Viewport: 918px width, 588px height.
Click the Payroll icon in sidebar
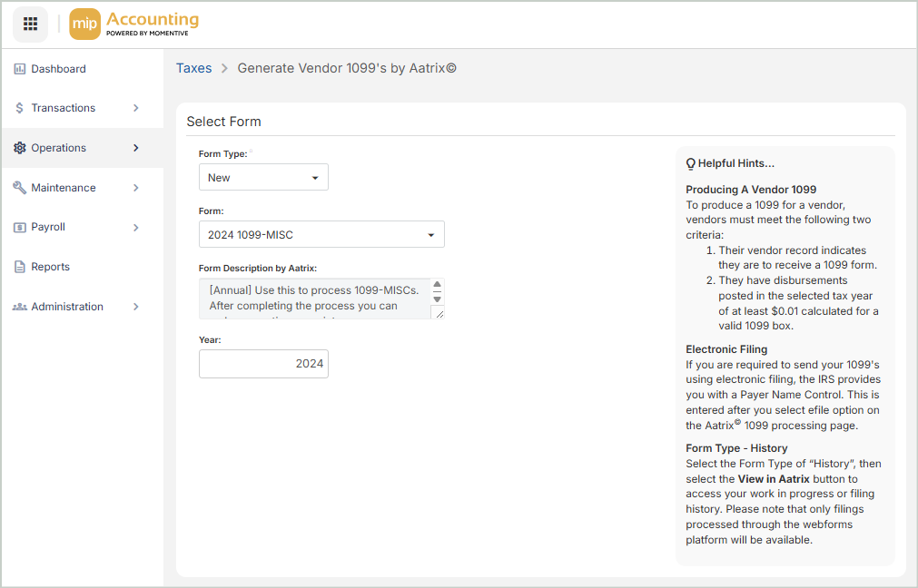(x=20, y=227)
